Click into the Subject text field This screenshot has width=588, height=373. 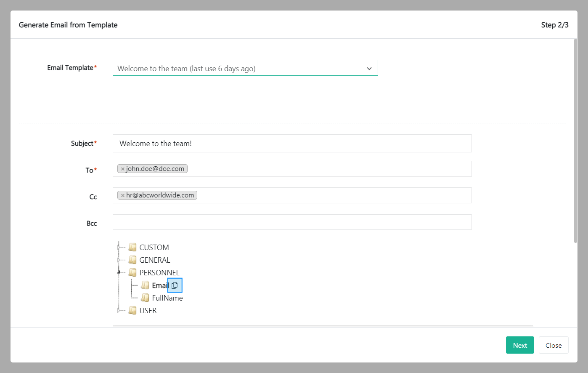(x=292, y=144)
